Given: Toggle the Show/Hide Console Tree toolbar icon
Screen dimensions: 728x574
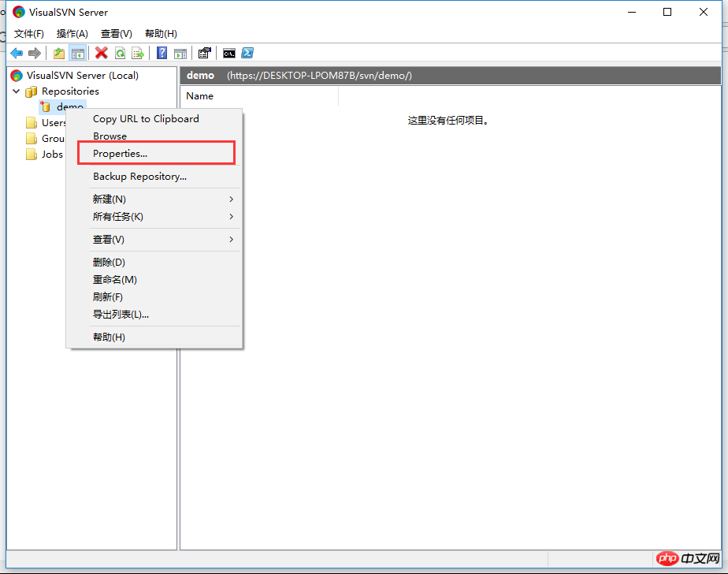Looking at the screenshot, I should point(77,54).
